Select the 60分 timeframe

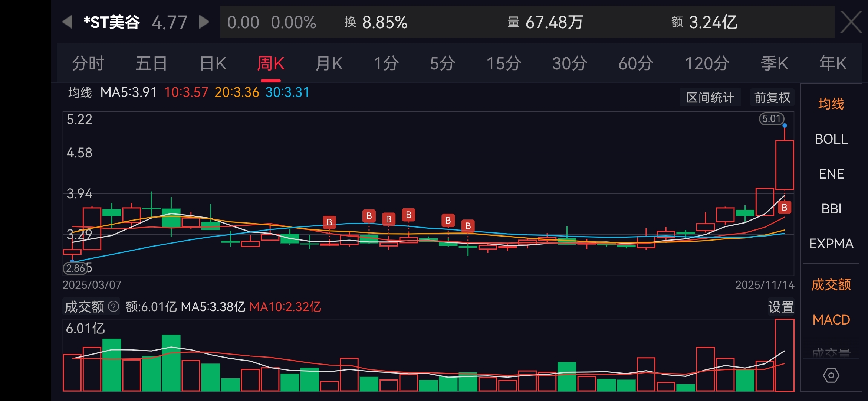635,63
